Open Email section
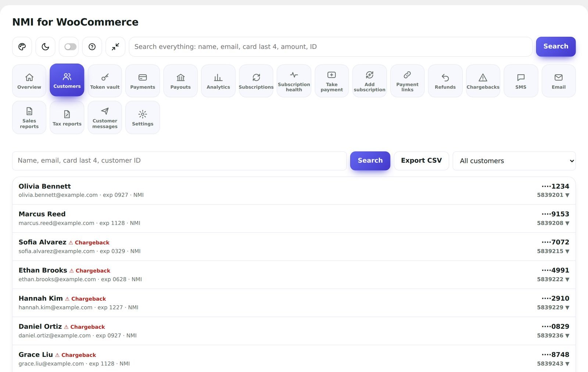588x372 pixels. [559, 81]
